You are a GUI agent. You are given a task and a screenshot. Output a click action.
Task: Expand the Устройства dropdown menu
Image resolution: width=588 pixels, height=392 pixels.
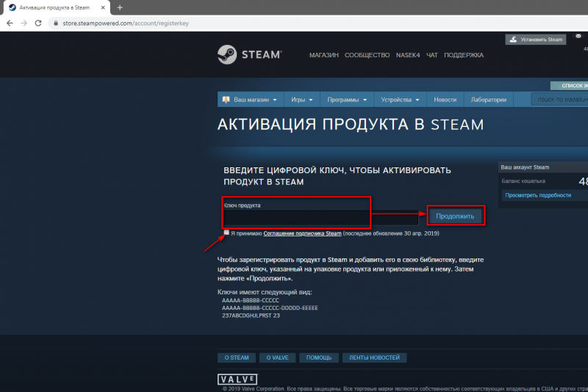(x=400, y=100)
